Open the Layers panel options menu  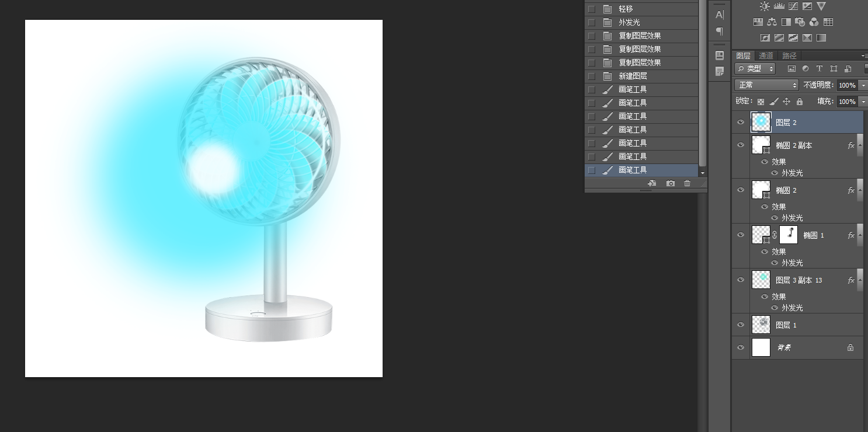tap(864, 55)
